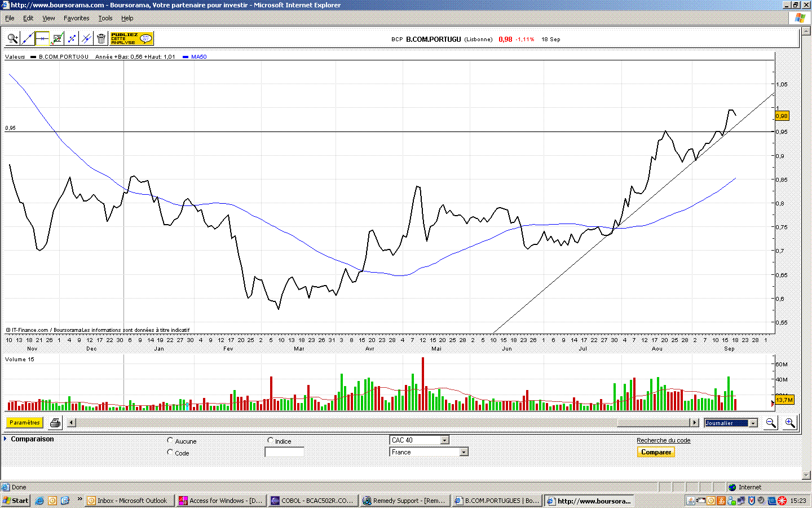Select the trend line drawing tool

coord(27,39)
